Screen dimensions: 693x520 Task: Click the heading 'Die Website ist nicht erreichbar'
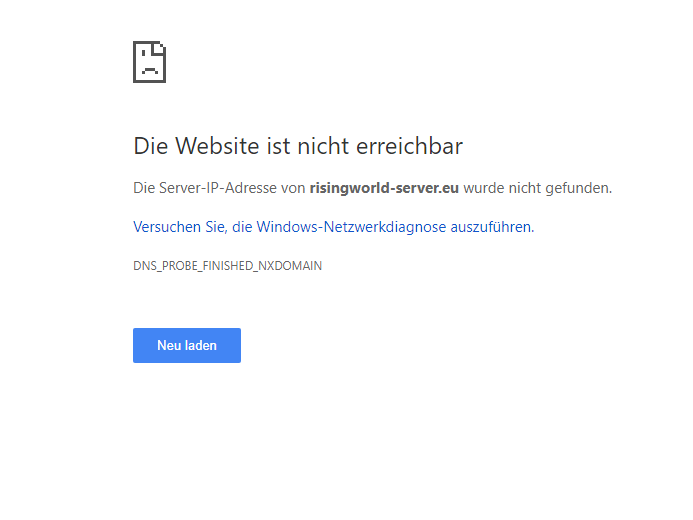[298, 146]
